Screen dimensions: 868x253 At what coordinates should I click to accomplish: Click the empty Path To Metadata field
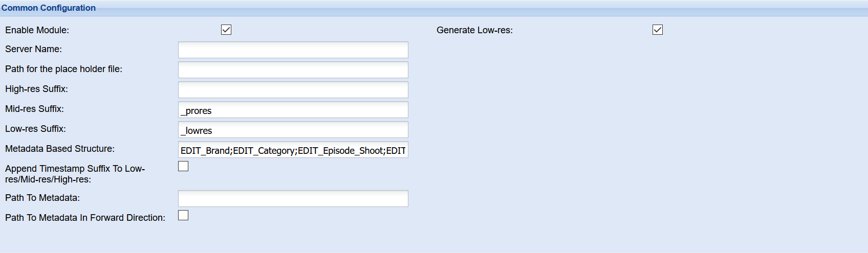pos(293,198)
